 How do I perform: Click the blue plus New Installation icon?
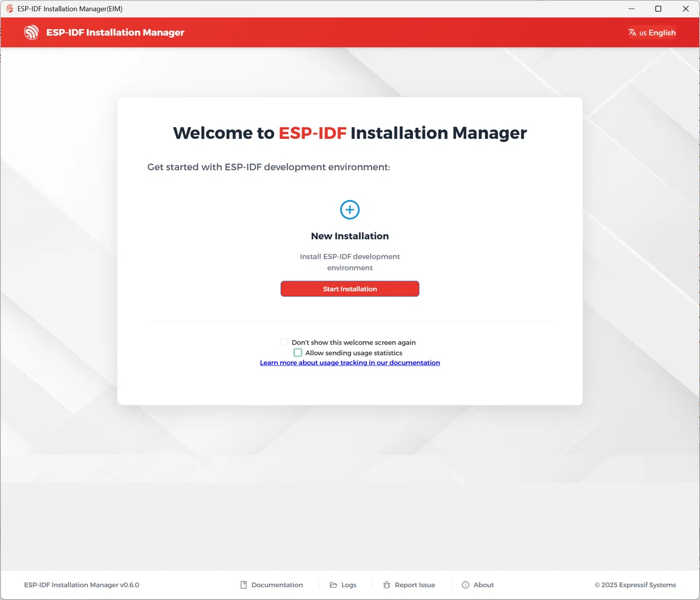[350, 210]
